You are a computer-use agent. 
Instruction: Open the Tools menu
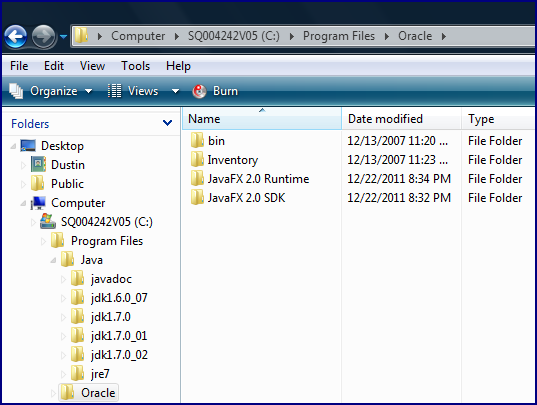[136, 66]
